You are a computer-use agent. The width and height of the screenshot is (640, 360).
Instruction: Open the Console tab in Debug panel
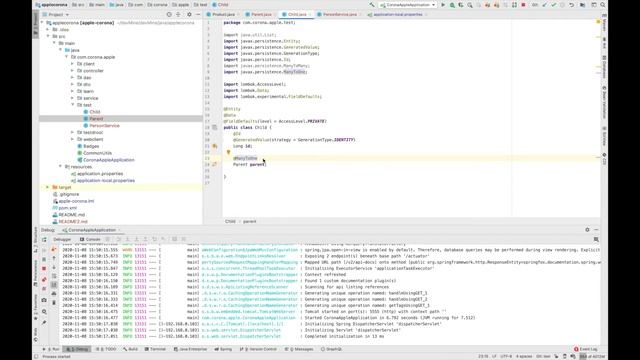pos(90,239)
